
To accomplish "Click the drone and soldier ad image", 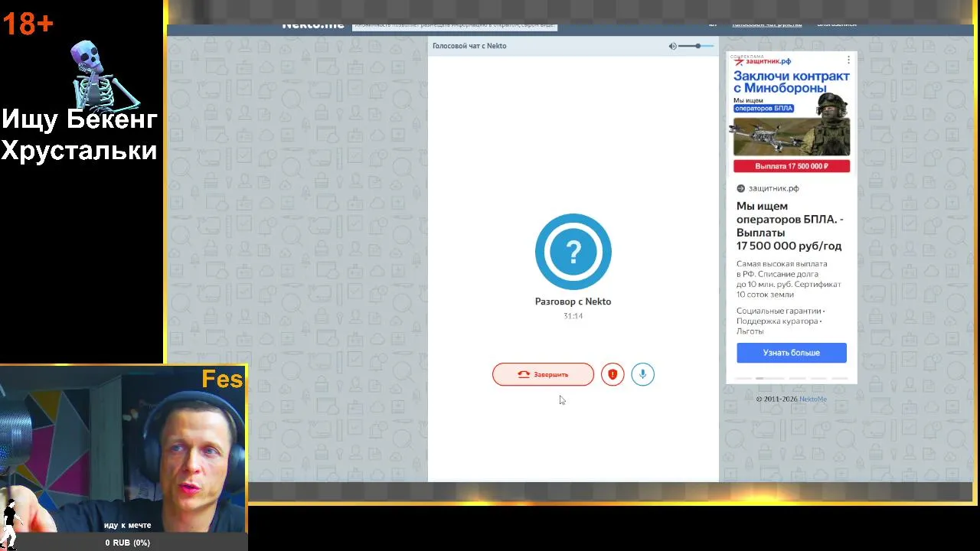I will pyautogui.click(x=792, y=126).
